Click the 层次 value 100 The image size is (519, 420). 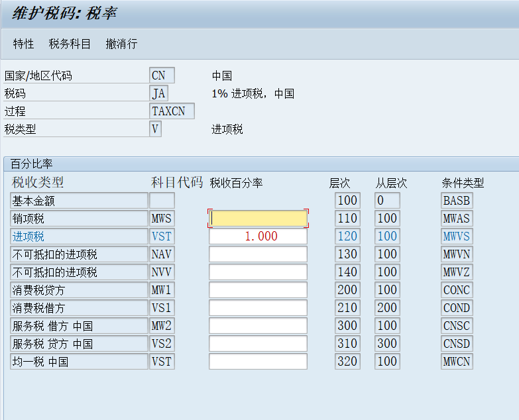coord(347,201)
